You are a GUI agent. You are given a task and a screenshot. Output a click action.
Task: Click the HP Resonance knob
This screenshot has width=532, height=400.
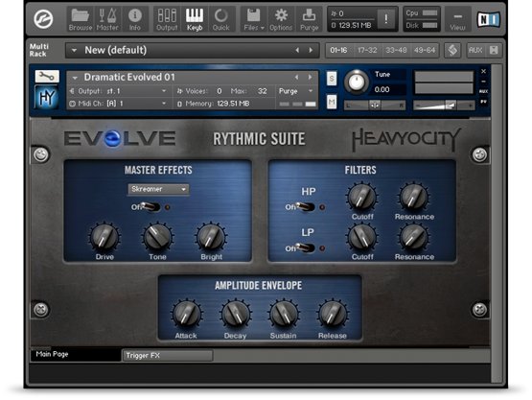tap(414, 197)
